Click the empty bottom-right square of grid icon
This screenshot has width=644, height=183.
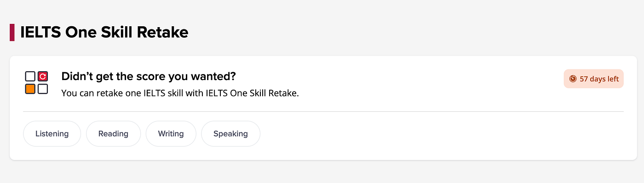coord(43,89)
